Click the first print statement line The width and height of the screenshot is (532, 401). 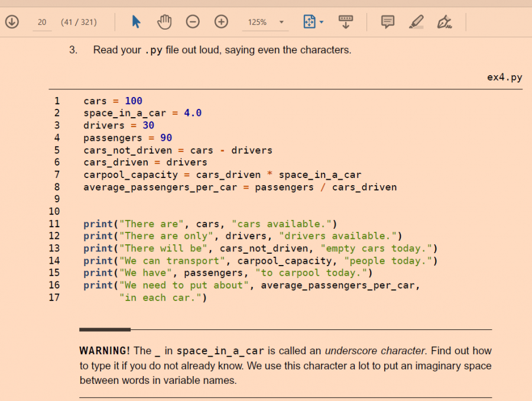pos(210,224)
